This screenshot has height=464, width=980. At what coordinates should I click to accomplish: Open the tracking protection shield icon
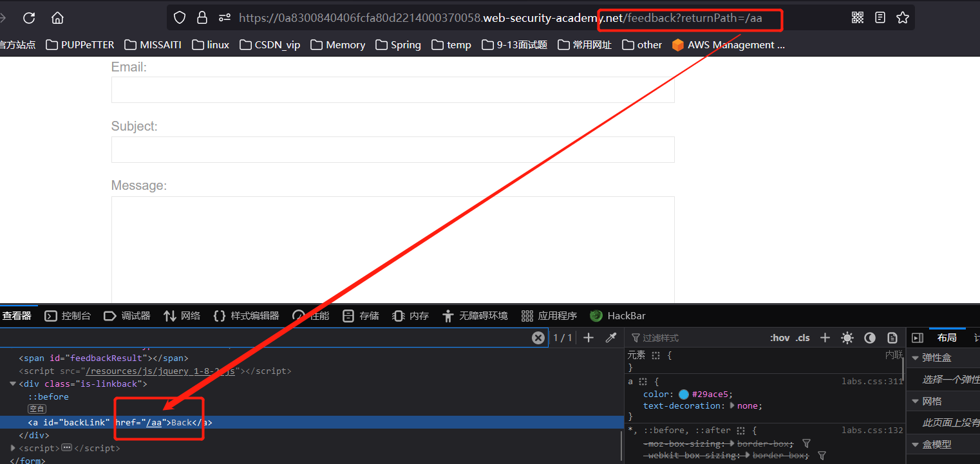tap(180, 18)
